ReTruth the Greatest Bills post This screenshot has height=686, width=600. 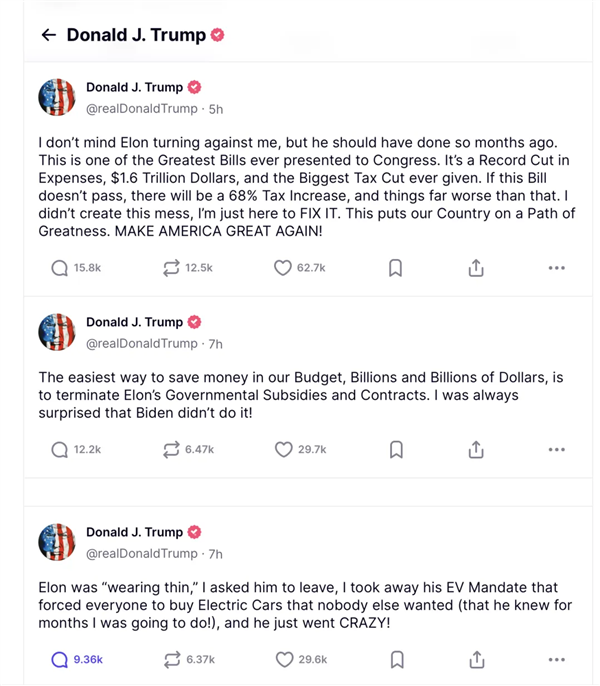tap(171, 268)
